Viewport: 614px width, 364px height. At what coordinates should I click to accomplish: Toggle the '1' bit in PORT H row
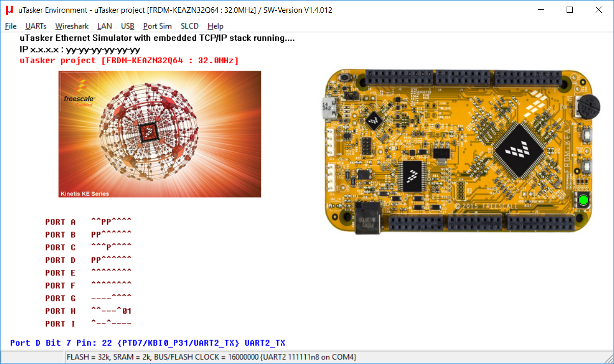coord(129,311)
